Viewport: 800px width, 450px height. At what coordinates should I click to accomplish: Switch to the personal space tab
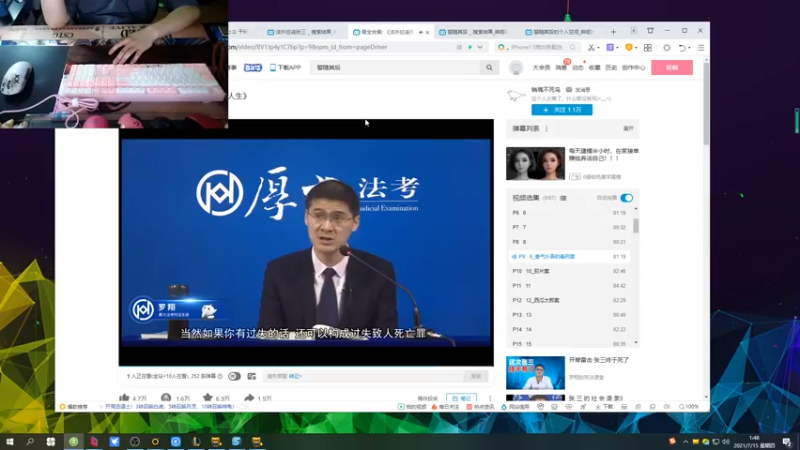[x=561, y=32]
